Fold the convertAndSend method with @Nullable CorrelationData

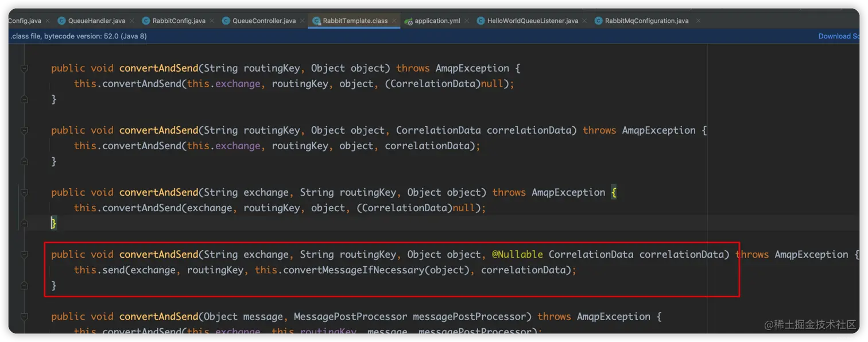point(24,254)
